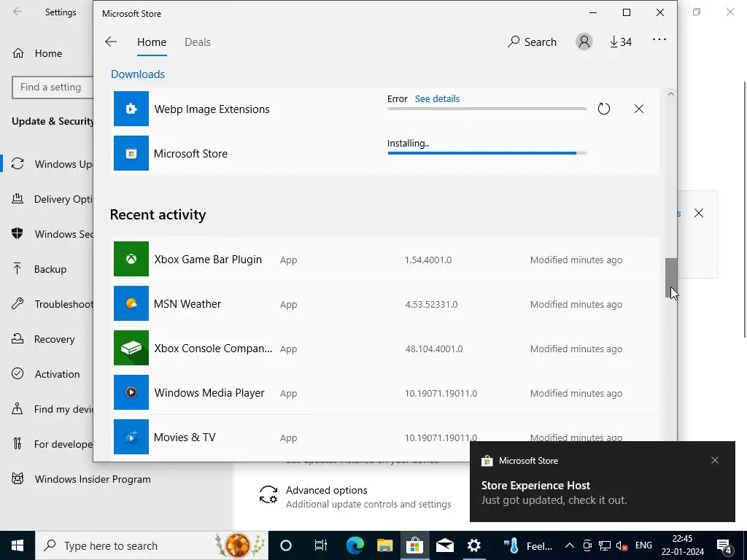Viewport: 747px width, 560px height.
Task: Close the banner in Settings window
Action: (698, 213)
